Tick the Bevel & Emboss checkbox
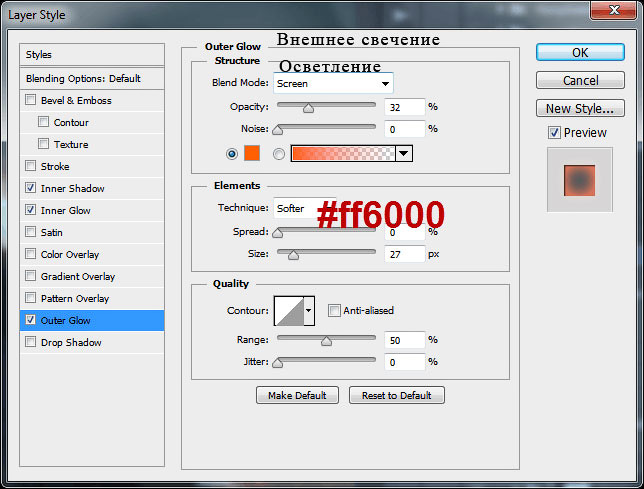Viewport: 644px width, 489px height. coord(30,100)
